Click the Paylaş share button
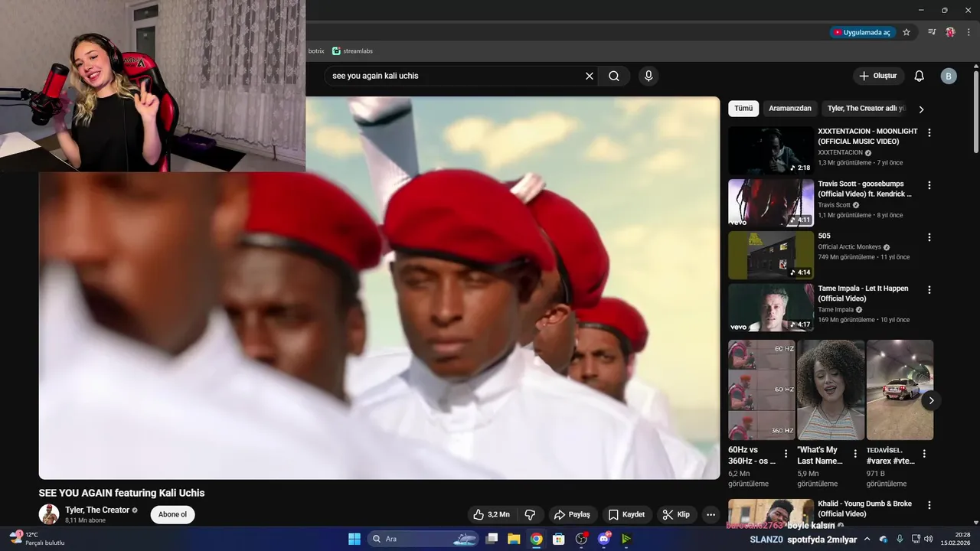Screen dimensions: 980x551 click(x=573, y=514)
